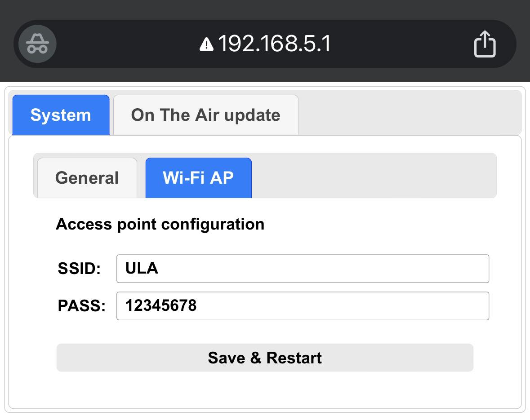The height and width of the screenshot is (420, 530).
Task: Click empty sub-tab strip beside Wi-Fi AP
Action: click(x=374, y=176)
